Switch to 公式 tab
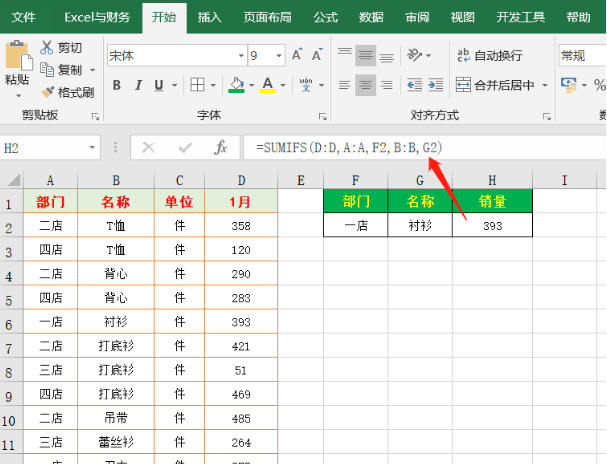Viewport: 607px width, 464px height. (326, 17)
